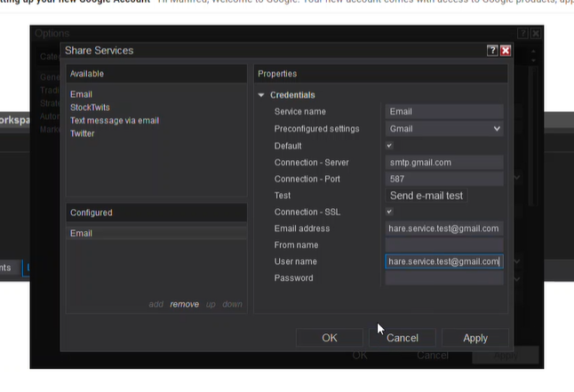Collapse the Credentials section
The width and height of the screenshot is (574, 392).
coord(261,95)
